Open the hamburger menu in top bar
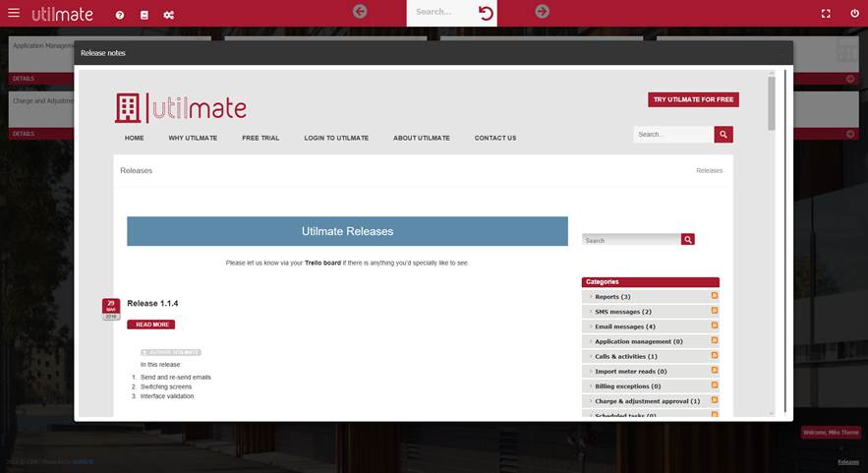 pos(14,13)
